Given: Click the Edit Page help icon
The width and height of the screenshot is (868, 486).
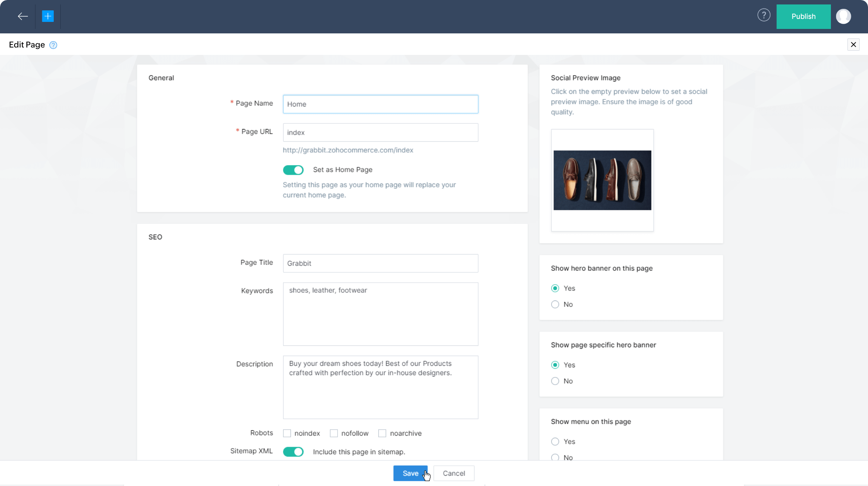Looking at the screenshot, I should tap(53, 45).
